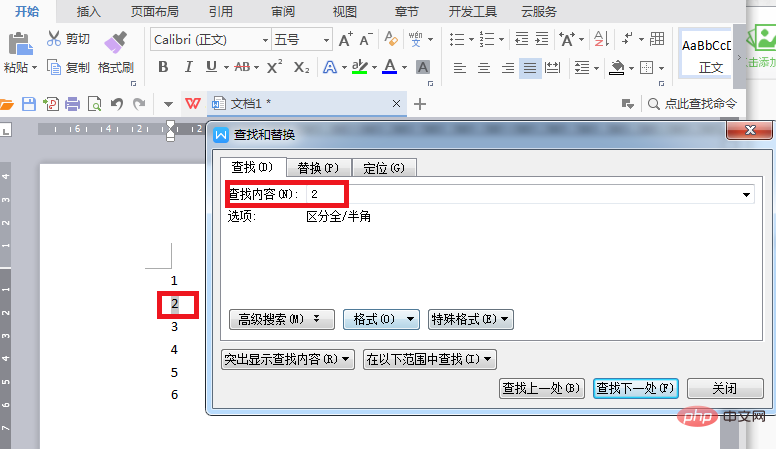The width and height of the screenshot is (776, 449).
Task: Expand the 格式(O) dropdown button
Action: point(381,319)
